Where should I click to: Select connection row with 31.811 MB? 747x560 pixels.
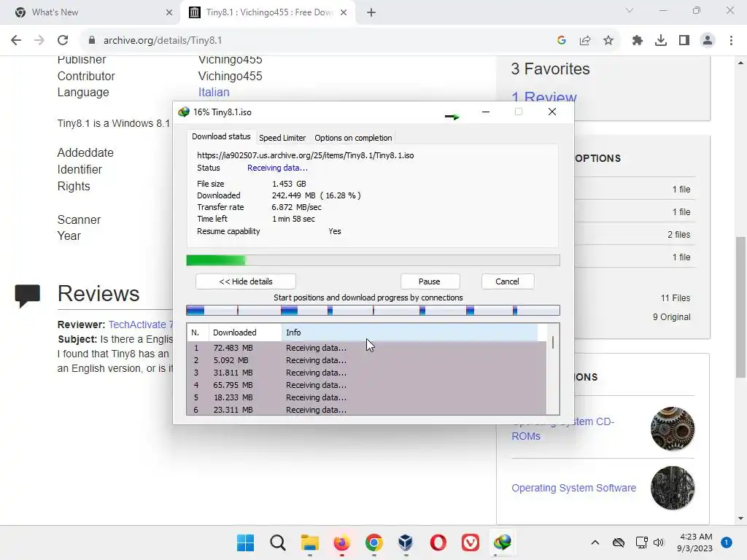(x=366, y=373)
